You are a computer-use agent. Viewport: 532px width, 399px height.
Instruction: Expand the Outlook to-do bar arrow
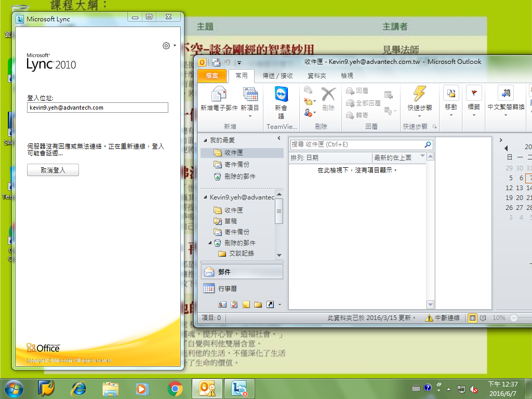[501, 140]
